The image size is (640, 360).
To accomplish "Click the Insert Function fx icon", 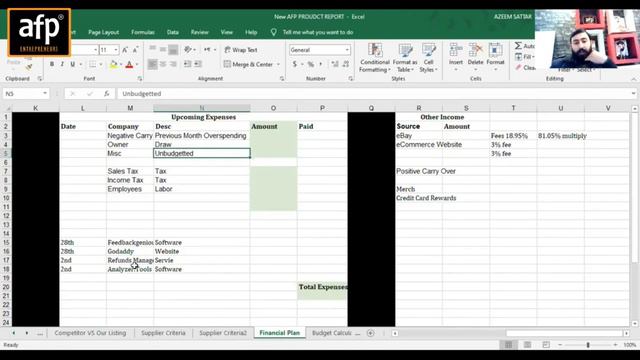I will 107,94.
